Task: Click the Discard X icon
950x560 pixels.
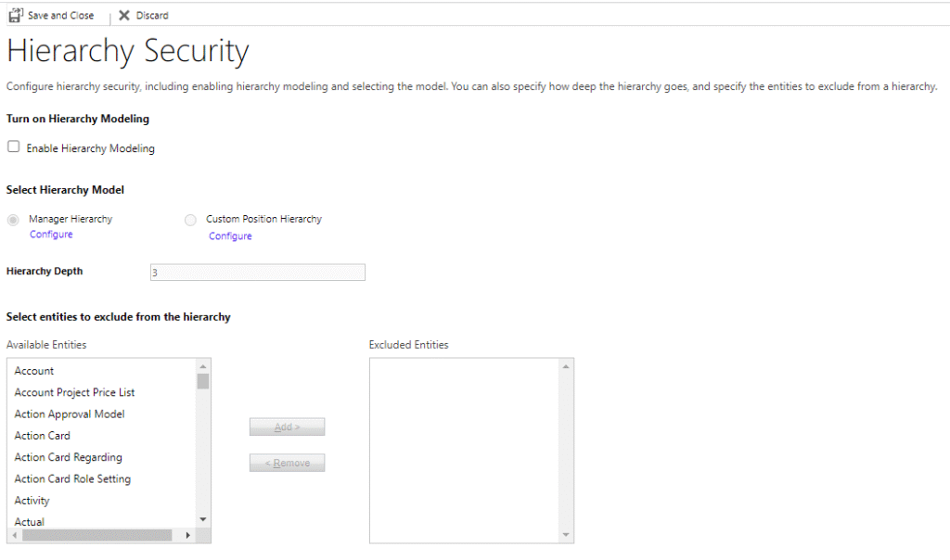Action: 124,15
